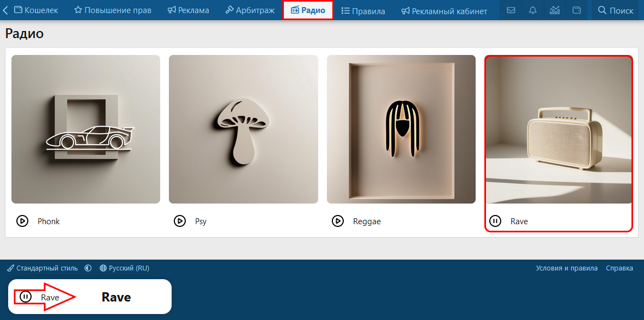Play the Phonk radio station
The width and height of the screenshot is (644, 320).
point(22,221)
